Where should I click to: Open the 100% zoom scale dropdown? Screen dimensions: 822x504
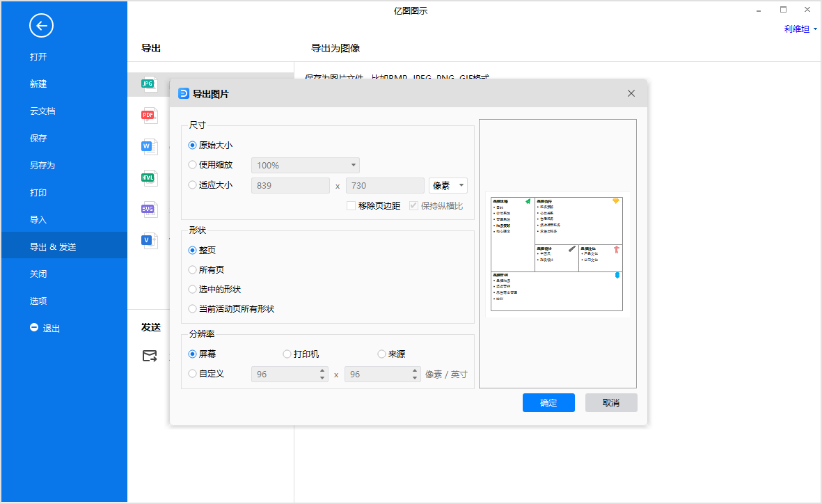pos(306,165)
